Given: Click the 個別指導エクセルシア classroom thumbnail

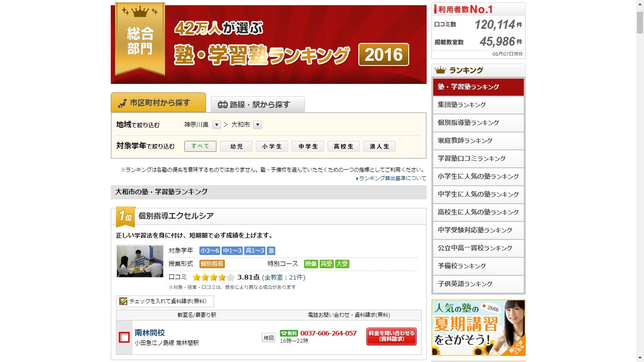Looking at the screenshot, I should pos(140,262).
